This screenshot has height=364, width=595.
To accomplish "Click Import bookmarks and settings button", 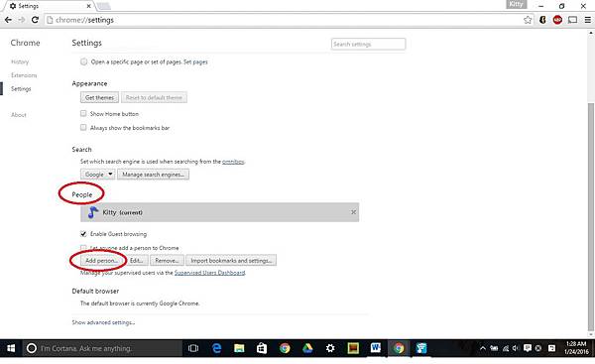I will coord(231,261).
